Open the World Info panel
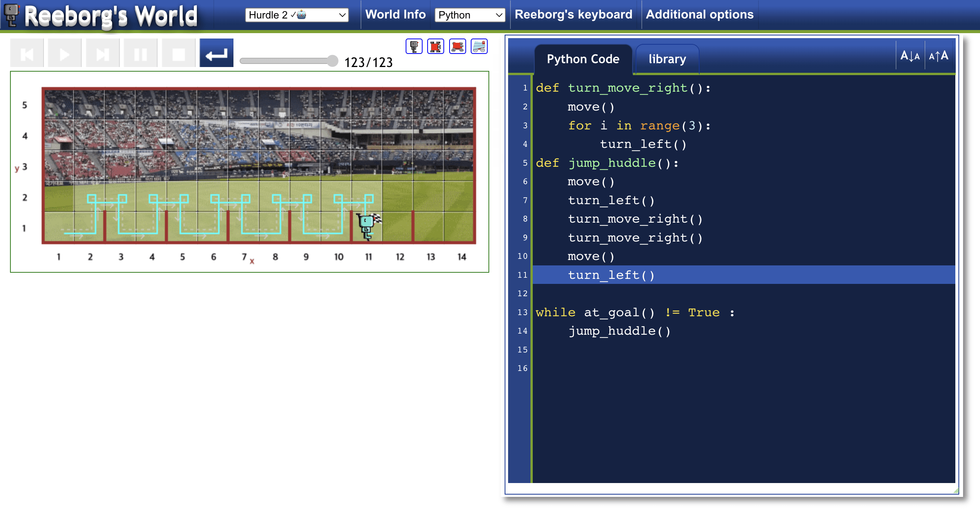 (x=395, y=15)
